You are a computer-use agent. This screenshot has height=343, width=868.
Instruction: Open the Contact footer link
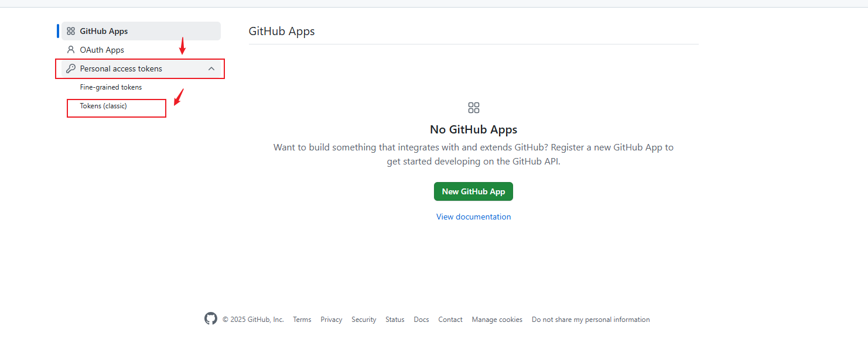coord(450,320)
